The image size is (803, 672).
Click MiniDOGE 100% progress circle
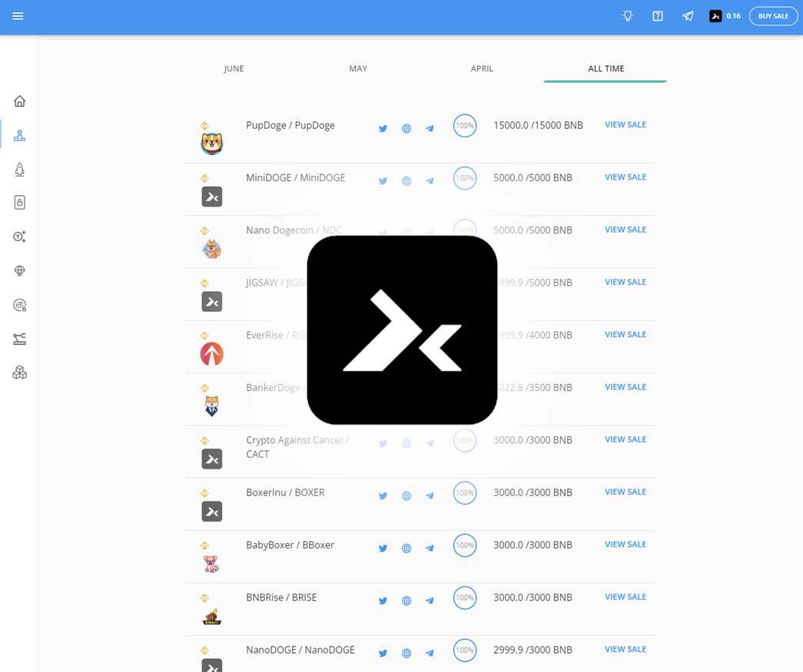[x=464, y=178]
